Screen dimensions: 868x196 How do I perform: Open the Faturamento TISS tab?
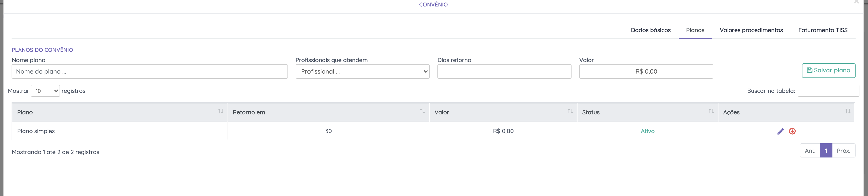click(823, 30)
